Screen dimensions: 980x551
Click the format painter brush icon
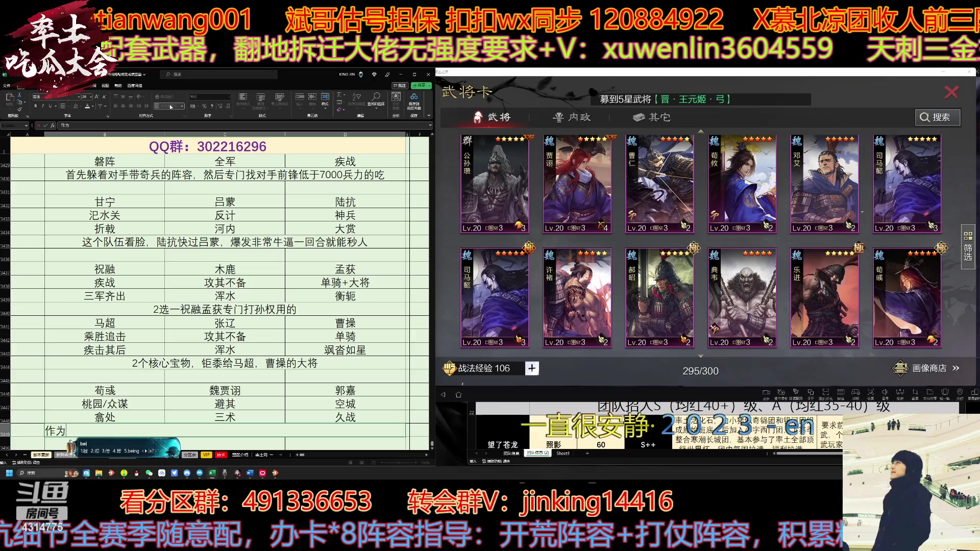[x=19, y=109]
